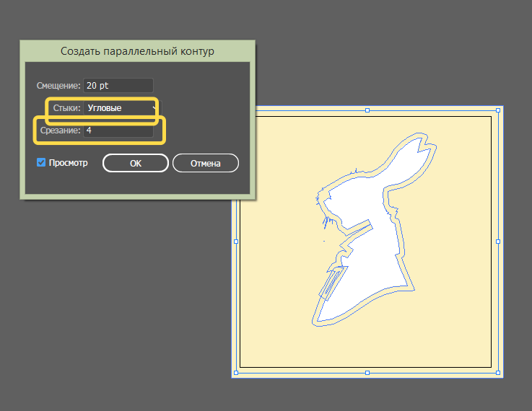
Task: Select the bottom-left corner bounding handle
Action: [236, 373]
